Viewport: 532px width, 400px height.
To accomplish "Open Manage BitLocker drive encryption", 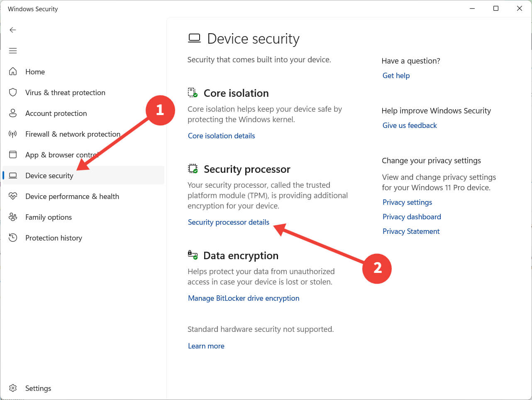I will coord(244,298).
